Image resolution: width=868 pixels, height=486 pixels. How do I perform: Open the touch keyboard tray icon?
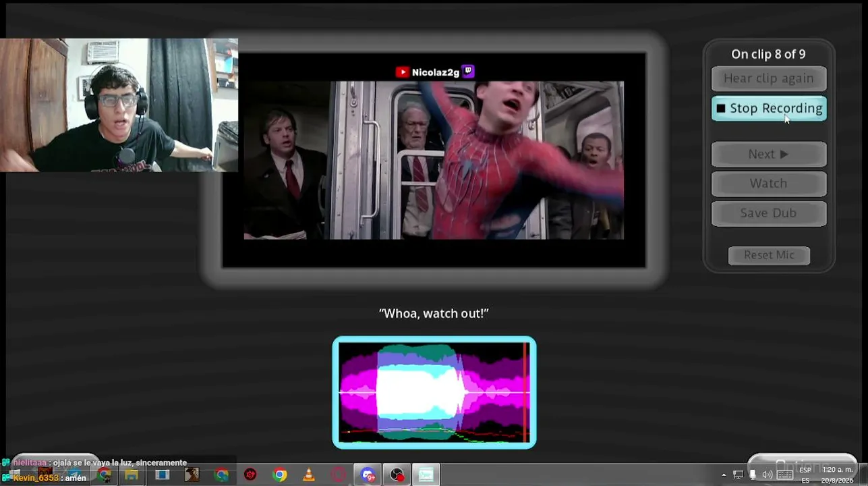point(785,475)
